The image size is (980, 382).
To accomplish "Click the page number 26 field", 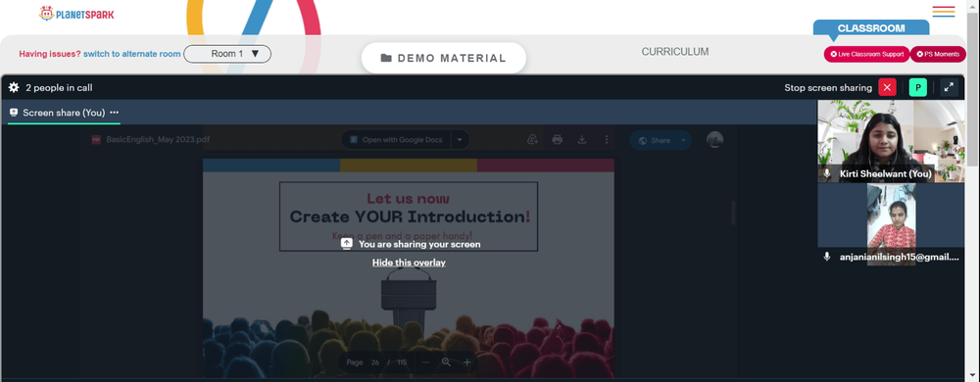I will point(375,362).
